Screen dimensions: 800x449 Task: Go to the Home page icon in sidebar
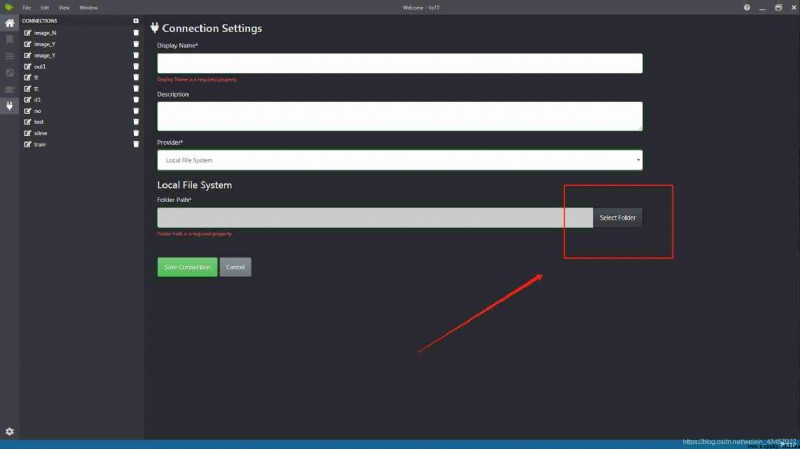(x=10, y=23)
